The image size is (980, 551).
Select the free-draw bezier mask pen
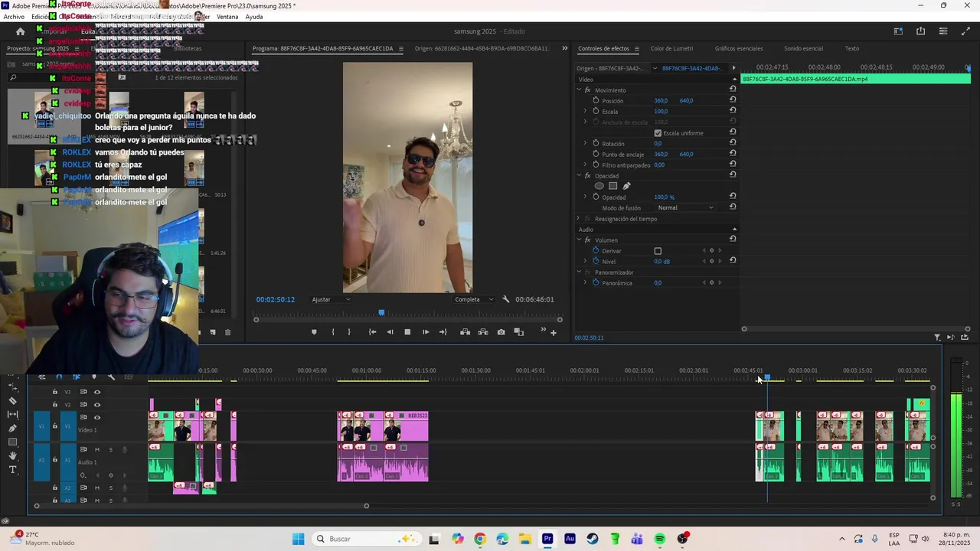point(626,186)
